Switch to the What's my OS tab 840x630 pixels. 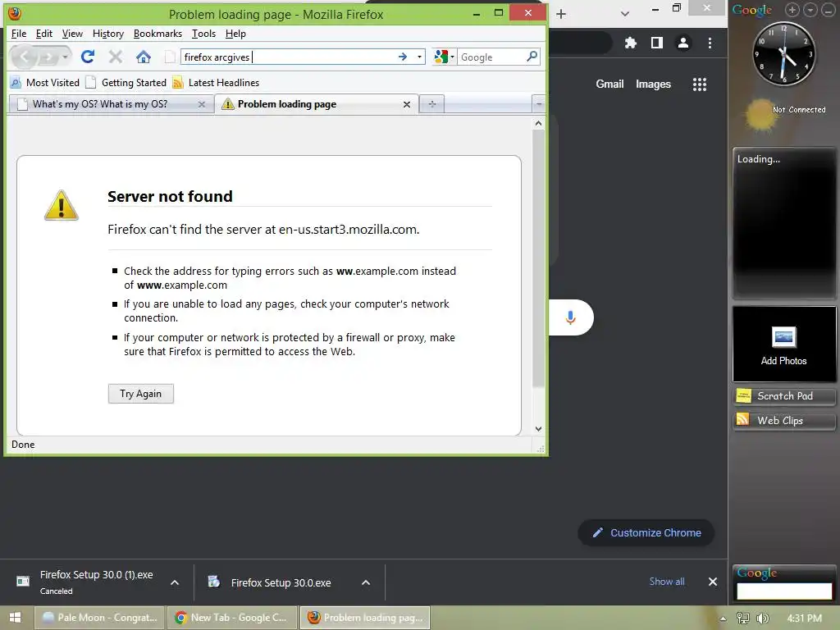click(99, 104)
